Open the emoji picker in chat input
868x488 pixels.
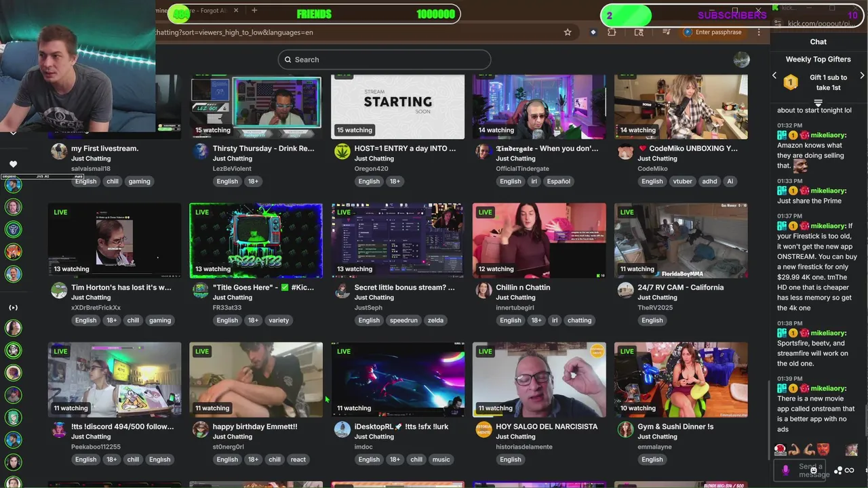coord(814,470)
